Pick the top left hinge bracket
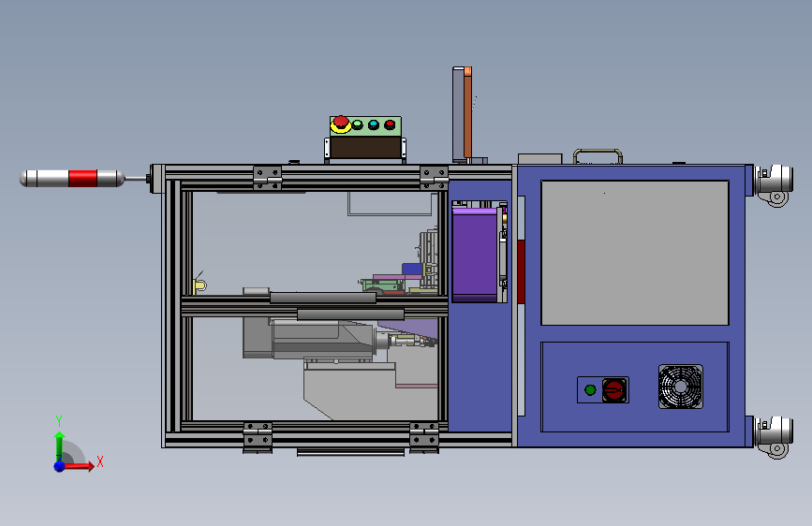812x526 pixels. 267,178
